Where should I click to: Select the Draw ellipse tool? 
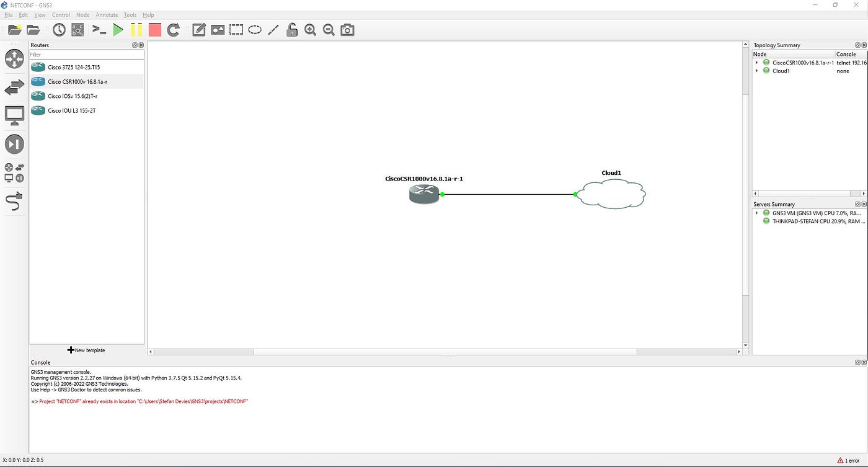tap(255, 30)
